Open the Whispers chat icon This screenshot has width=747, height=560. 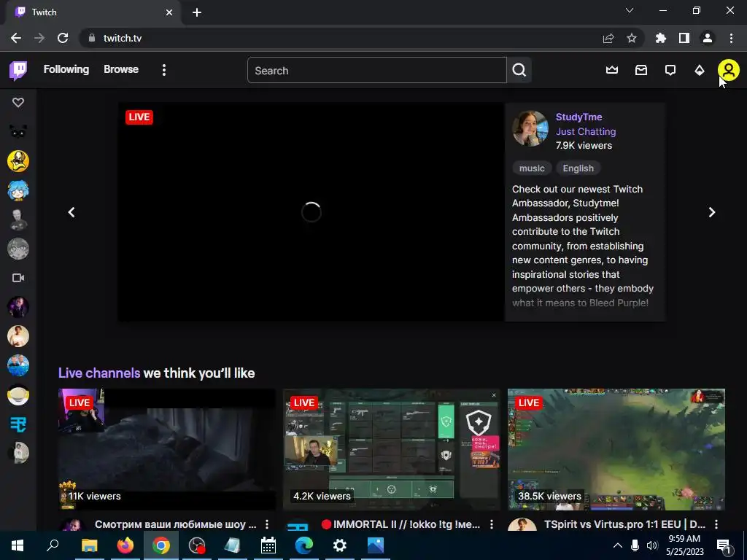[x=670, y=71]
